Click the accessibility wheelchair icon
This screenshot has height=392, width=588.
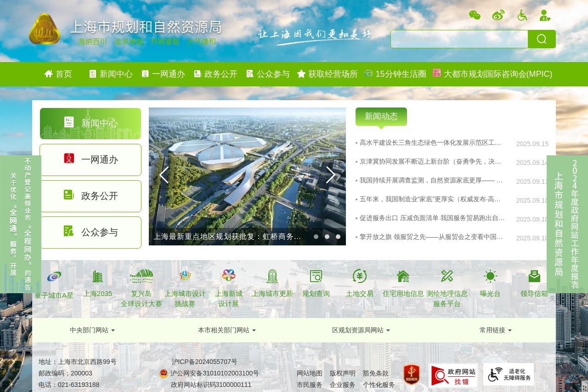click(x=522, y=15)
